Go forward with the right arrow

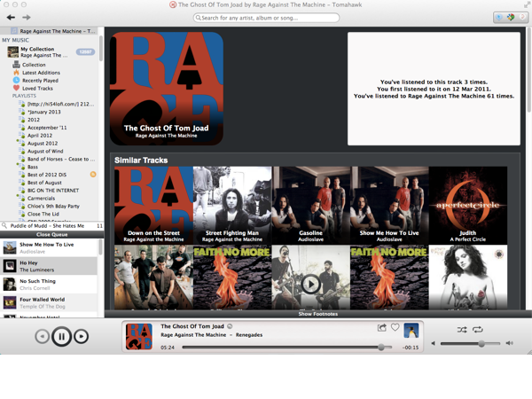[27, 18]
